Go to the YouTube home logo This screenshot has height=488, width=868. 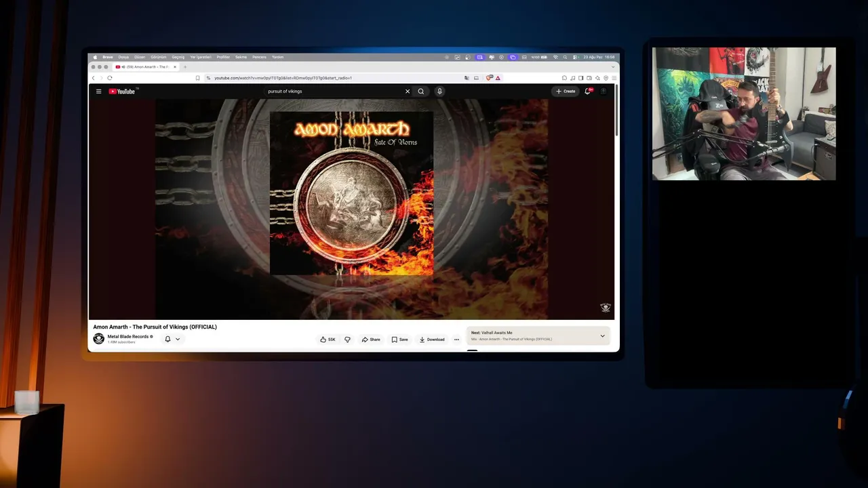123,91
